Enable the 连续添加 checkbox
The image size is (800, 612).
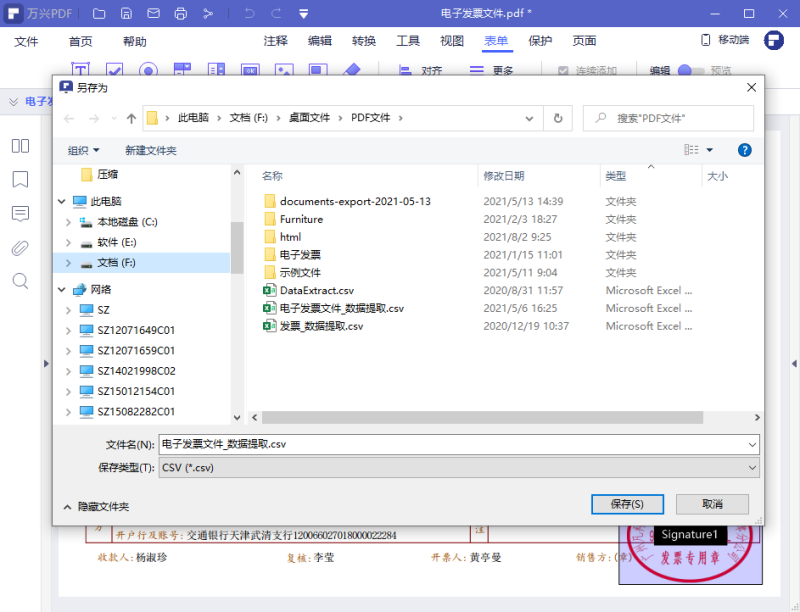pos(564,70)
